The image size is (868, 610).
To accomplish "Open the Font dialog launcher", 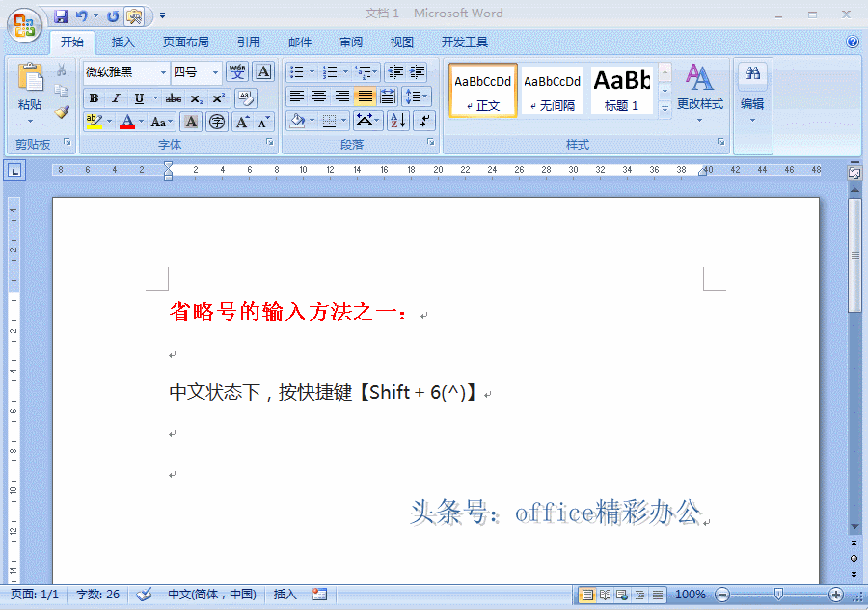I will [x=270, y=143].
